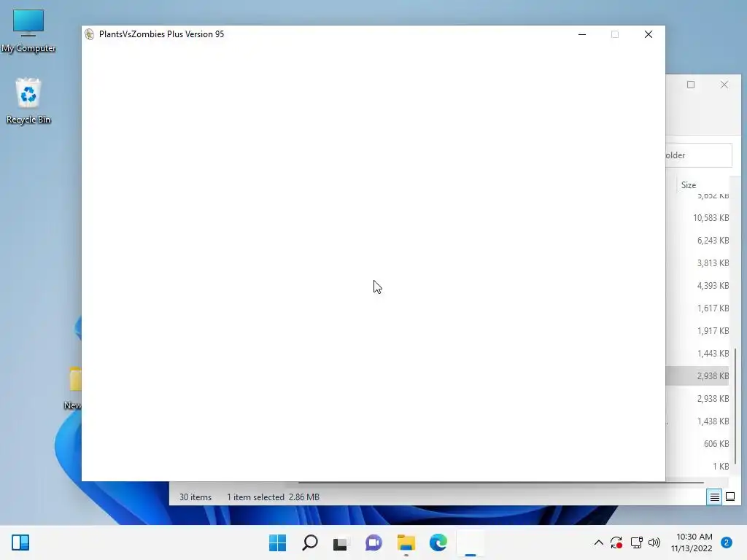Click the Size column header in Explorer
The image size is (747, 560).
tap(703, 184)
